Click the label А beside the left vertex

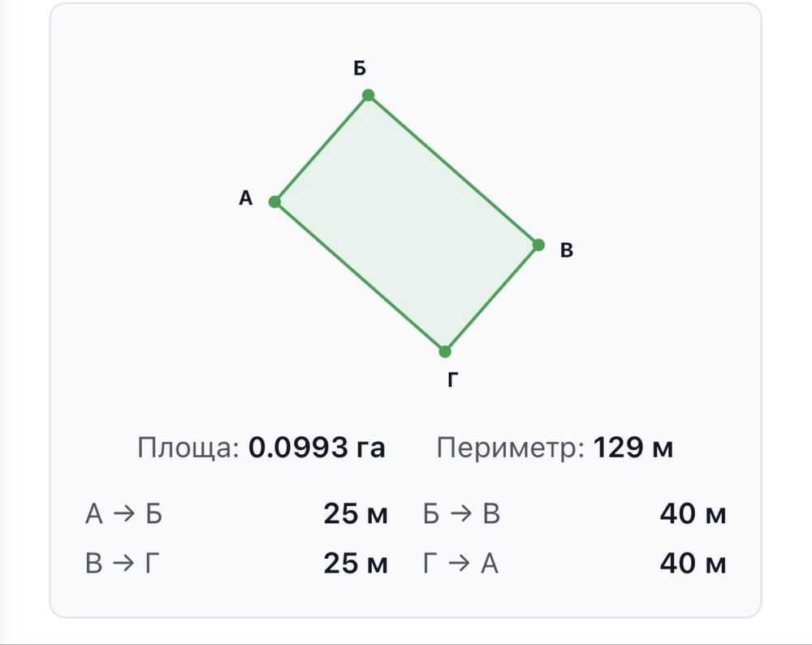click(x=245, y=198)
